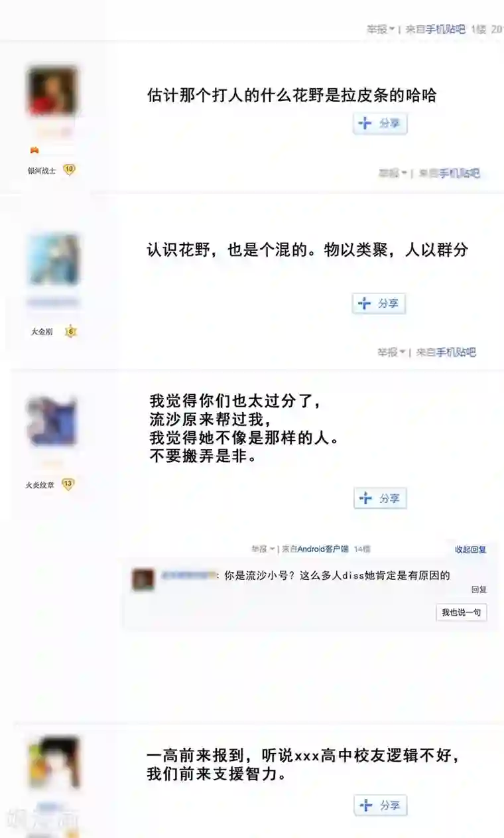Open the small avatar of the reply author

[x=143, y=579]
